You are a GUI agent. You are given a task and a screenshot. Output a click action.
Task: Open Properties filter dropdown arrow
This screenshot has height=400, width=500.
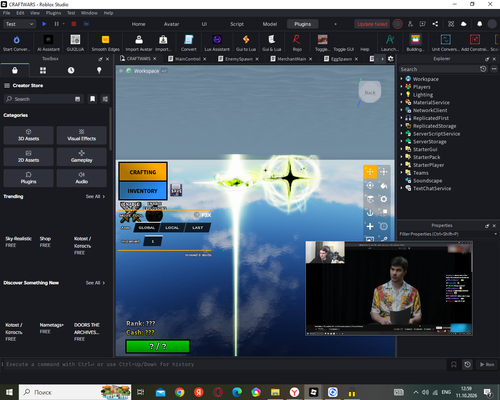click(495, 234)
